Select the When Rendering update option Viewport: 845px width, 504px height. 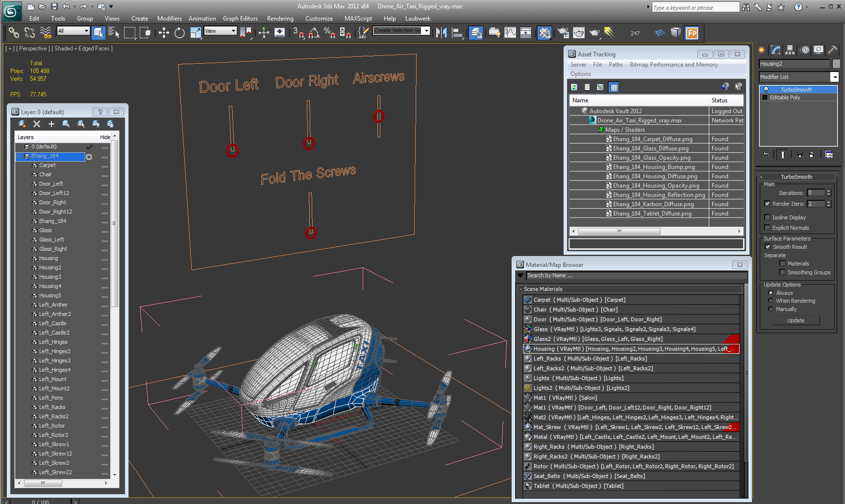point(770,301)
